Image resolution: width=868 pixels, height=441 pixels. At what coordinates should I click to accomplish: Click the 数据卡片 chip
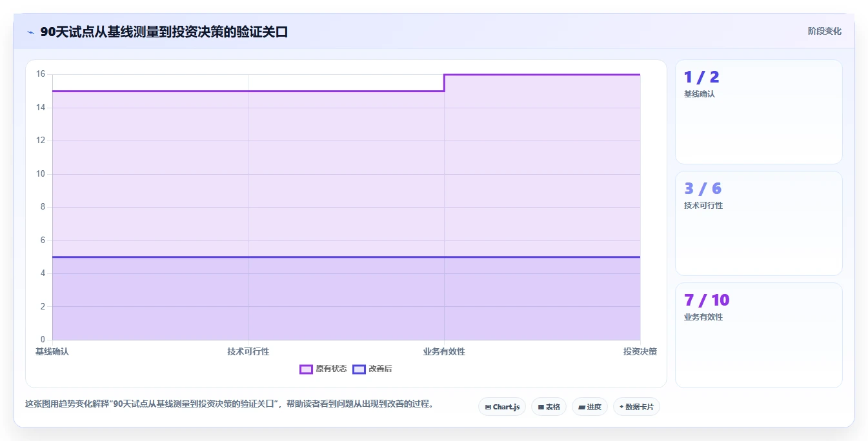point(636,407)
